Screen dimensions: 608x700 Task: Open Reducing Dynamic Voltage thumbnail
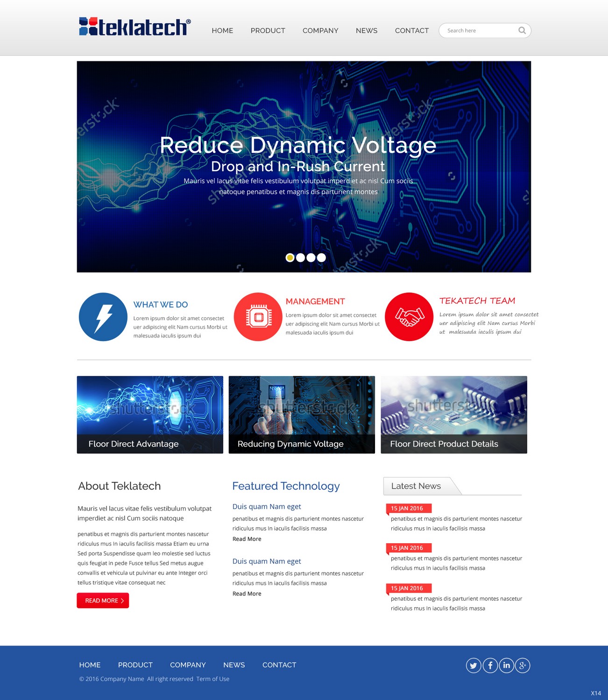tap(302, 415)
